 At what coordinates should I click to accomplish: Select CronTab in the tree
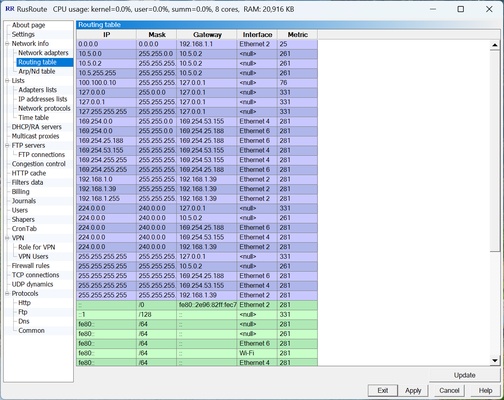coord(24,229)
